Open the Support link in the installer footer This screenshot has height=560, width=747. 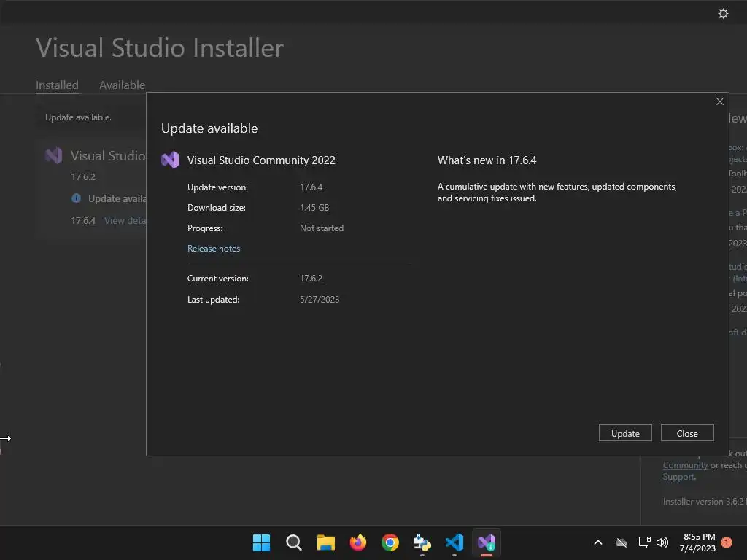coord(678,477)
